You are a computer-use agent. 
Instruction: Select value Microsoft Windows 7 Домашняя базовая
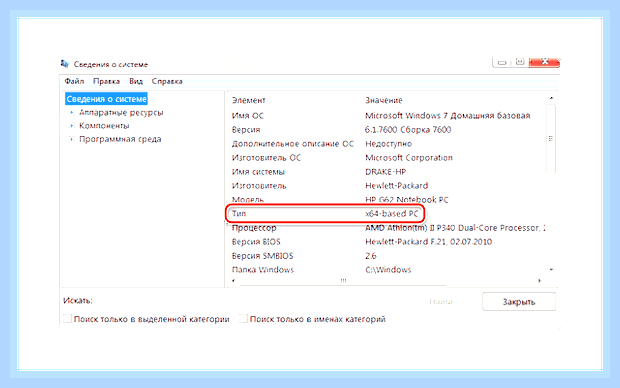tap(448, 116)
